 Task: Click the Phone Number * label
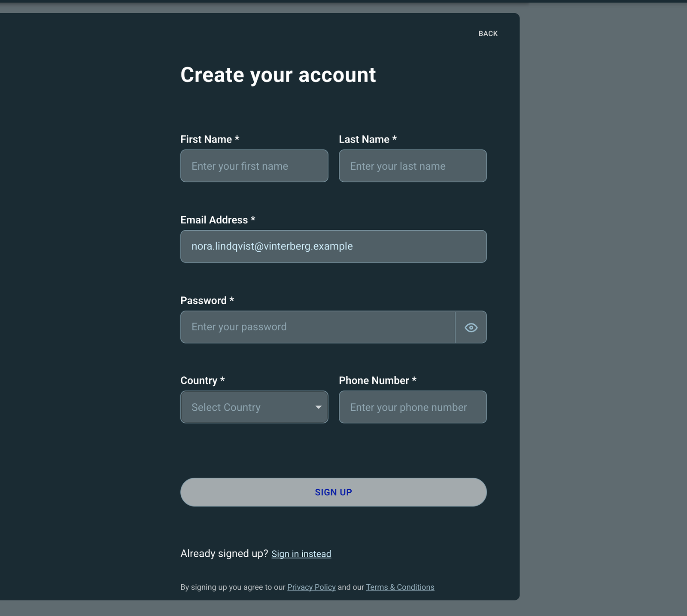pyautogui.click(x=378, y=381)
